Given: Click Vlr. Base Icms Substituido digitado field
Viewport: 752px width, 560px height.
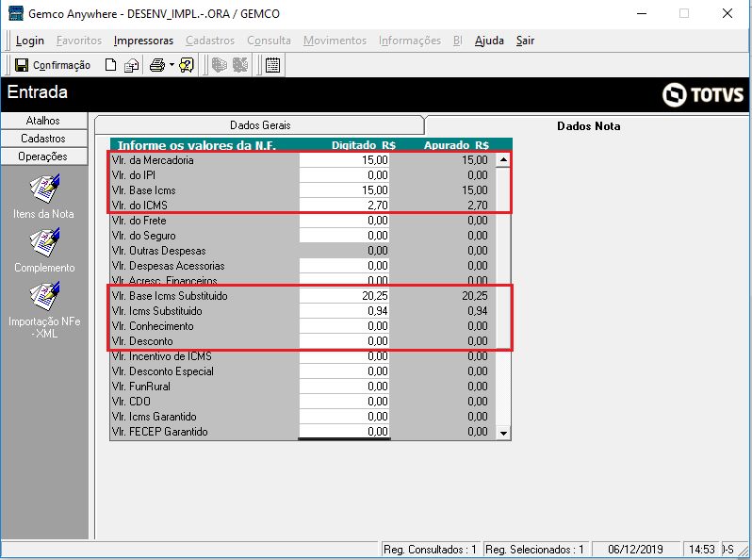Looking at the screenshot, I should 344,296.
